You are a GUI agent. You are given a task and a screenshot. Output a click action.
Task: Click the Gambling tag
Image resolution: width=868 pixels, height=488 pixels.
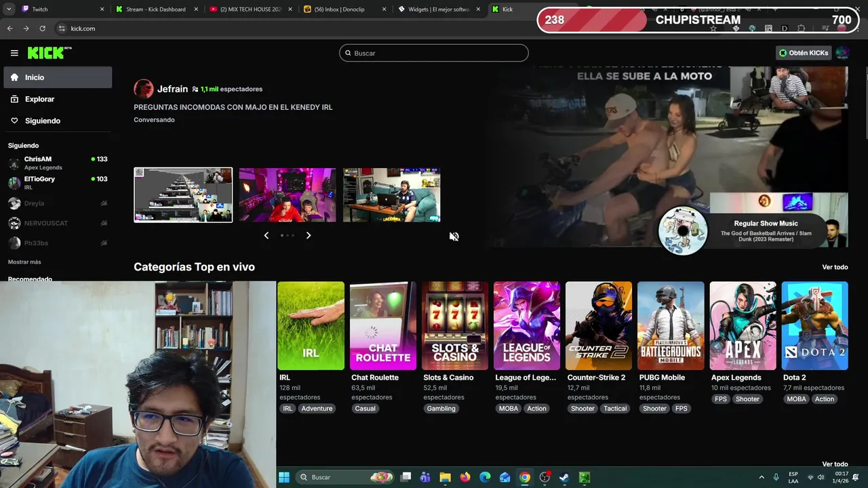tap(441, 409)
